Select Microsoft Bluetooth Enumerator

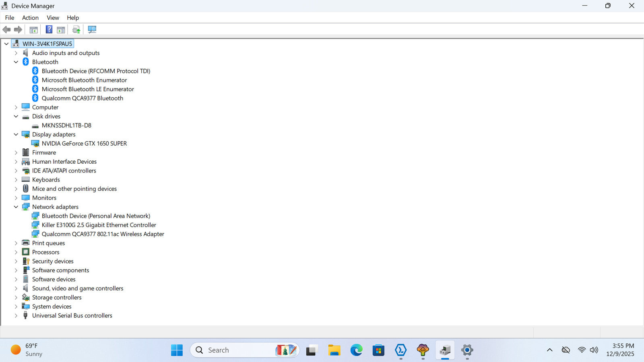pyautogui.click(x=84, y=80)
